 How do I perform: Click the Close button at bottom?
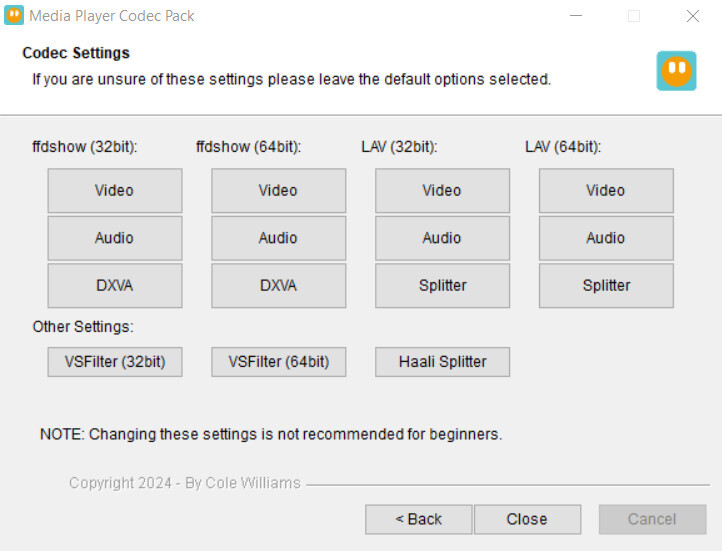point(528,519)
